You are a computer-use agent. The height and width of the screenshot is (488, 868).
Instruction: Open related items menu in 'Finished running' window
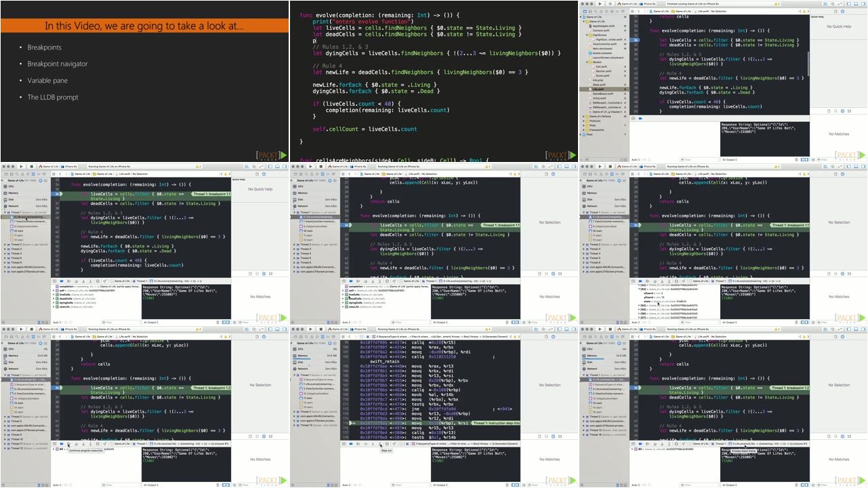pyautogui.click(x=632, y=11)
